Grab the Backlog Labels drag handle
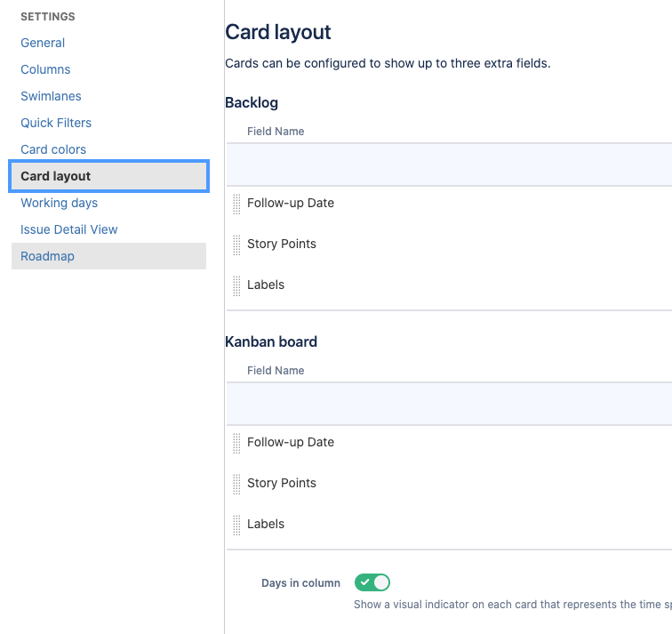The image size is (672, 634). point(236,285)
